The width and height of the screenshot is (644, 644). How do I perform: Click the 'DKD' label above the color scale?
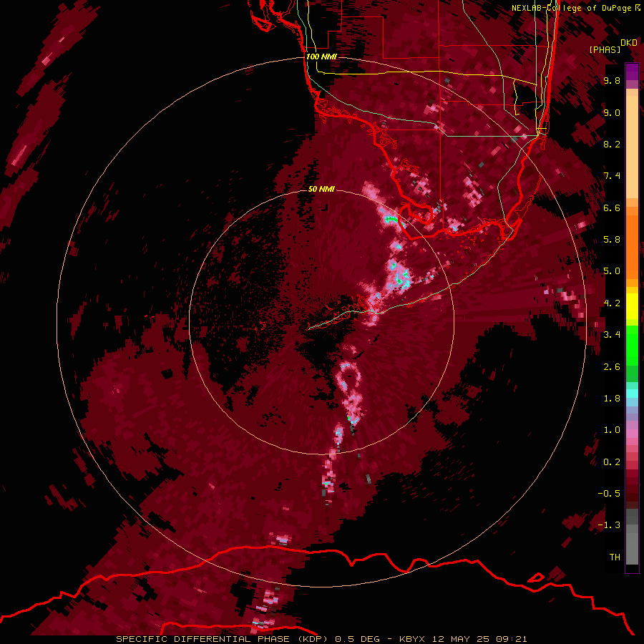tap(629, 43)
